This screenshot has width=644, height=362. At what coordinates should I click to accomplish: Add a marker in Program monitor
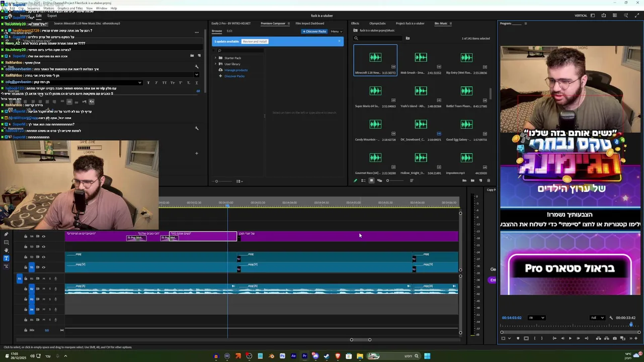pos(518,338)
